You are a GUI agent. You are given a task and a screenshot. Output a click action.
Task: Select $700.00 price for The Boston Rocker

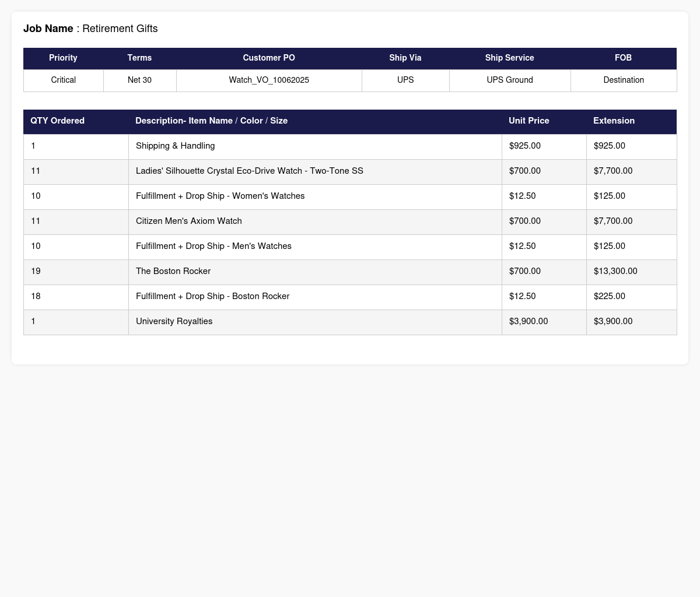tap(544, 272)
